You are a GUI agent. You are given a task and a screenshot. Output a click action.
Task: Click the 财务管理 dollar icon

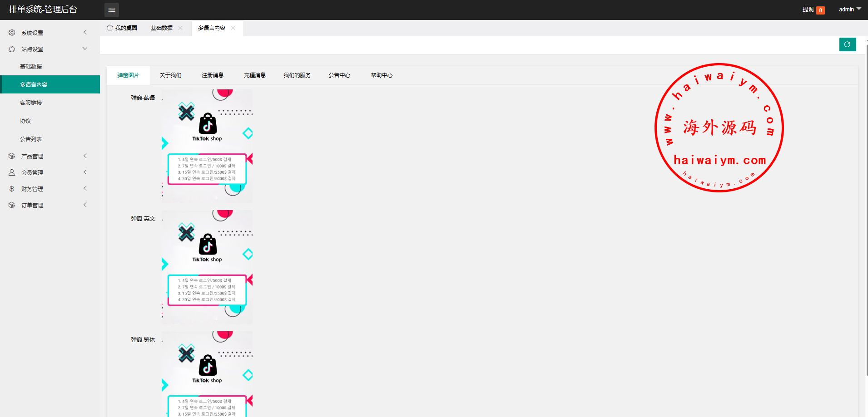coord(12,189)
